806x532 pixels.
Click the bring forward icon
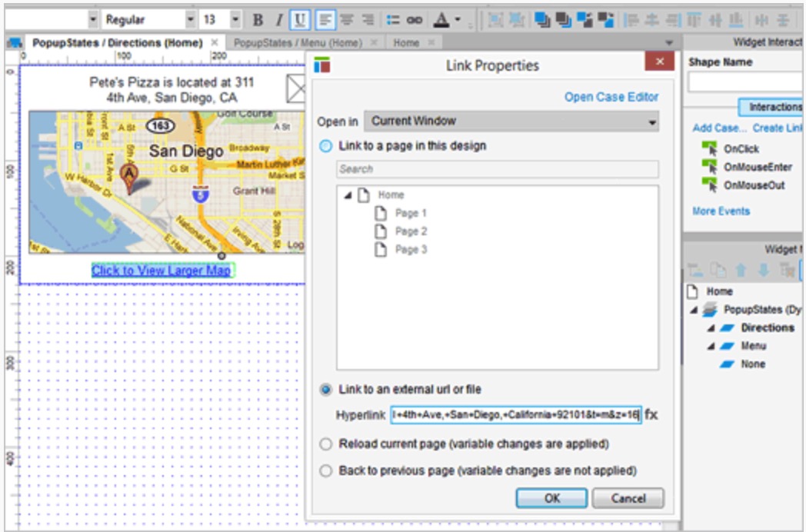pos(585,20)
